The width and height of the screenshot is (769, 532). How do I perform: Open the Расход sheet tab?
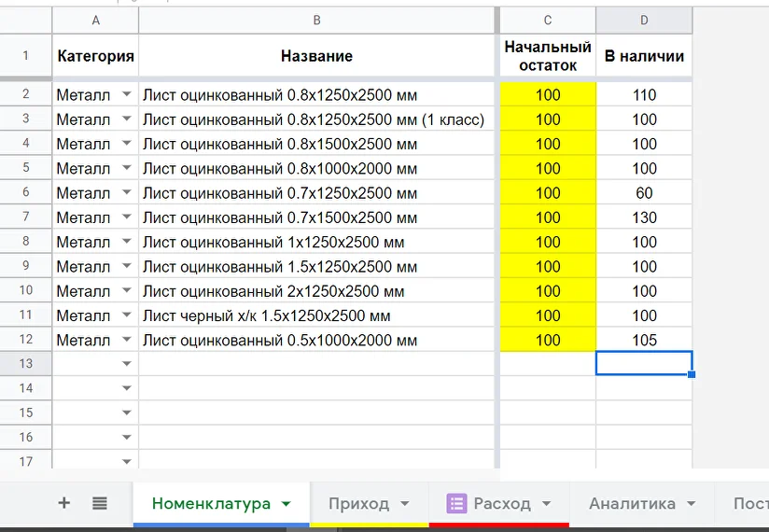tap(498, 504)
